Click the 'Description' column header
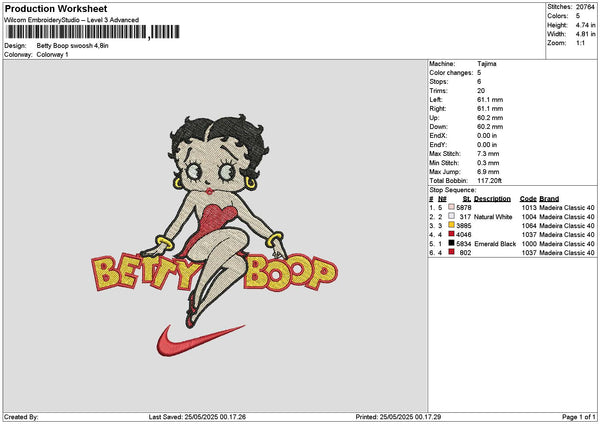Screen dimensions: 600x424 pyautogui.click(x=492, y=199)
